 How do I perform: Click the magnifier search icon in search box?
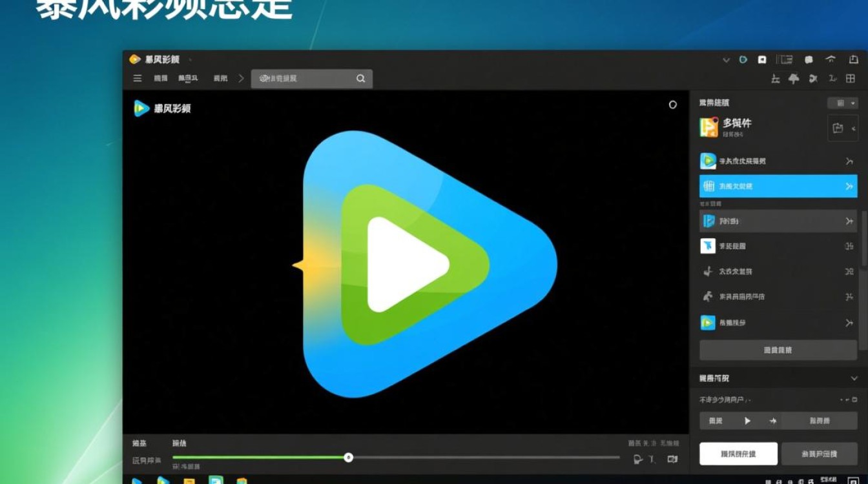pos(361,79)
